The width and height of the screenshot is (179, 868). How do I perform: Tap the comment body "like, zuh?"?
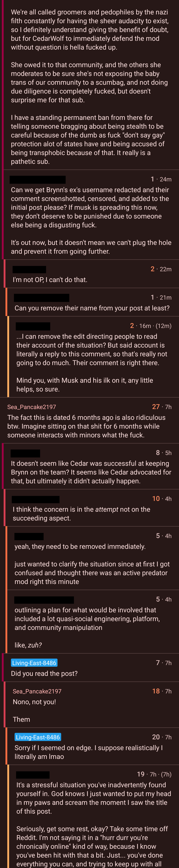[28, 645]
